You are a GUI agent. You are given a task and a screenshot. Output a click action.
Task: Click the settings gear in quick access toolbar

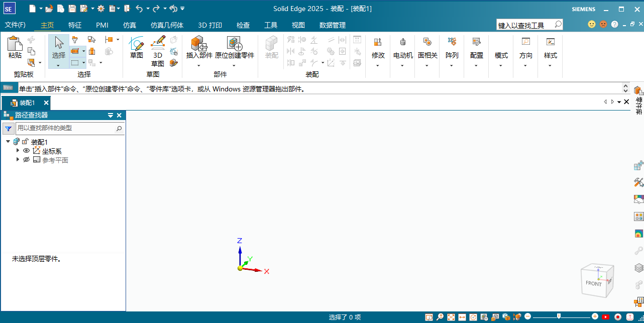click(x=101, y=9)
